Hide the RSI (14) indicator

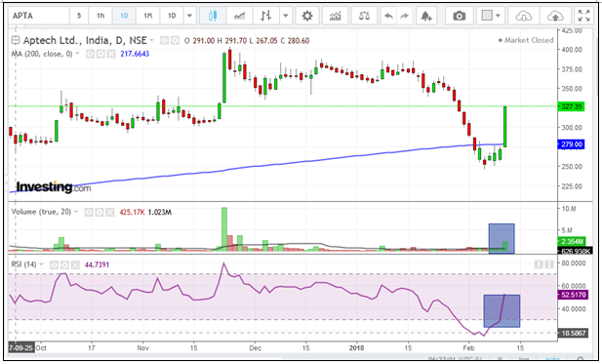pyautogui.click(x=55, y=264)
